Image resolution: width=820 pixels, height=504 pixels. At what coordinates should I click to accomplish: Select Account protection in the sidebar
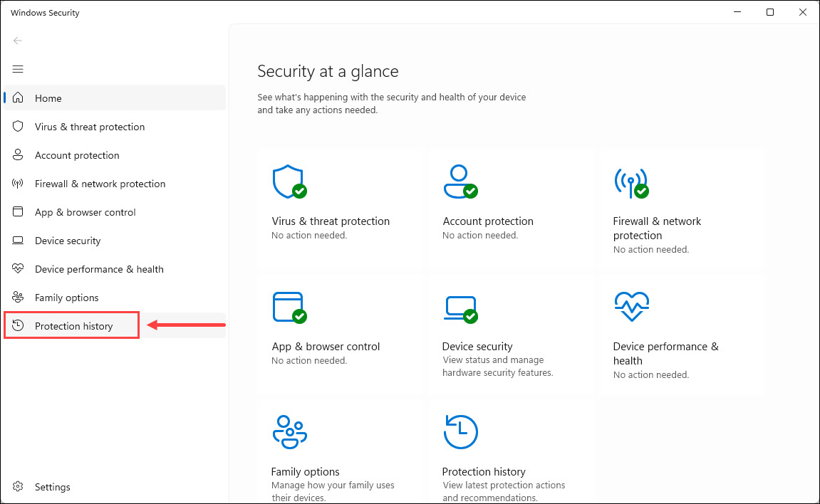point(77,155)
